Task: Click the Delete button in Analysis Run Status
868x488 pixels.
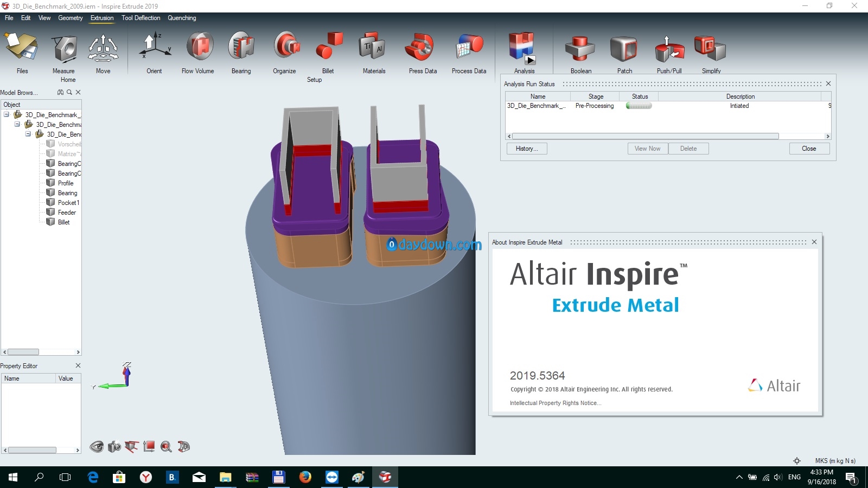Action: point(688,149)
